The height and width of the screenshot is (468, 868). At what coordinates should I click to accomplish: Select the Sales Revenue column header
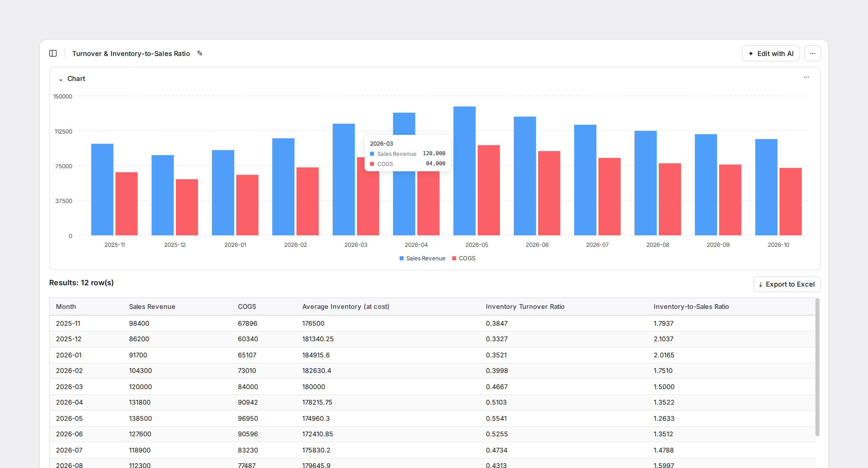152,306
